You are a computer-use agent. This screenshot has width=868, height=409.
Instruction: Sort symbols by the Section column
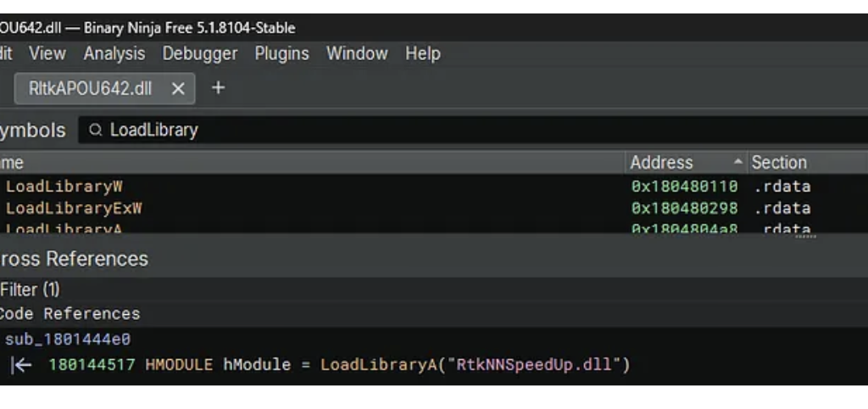click(x=778, y=163)
